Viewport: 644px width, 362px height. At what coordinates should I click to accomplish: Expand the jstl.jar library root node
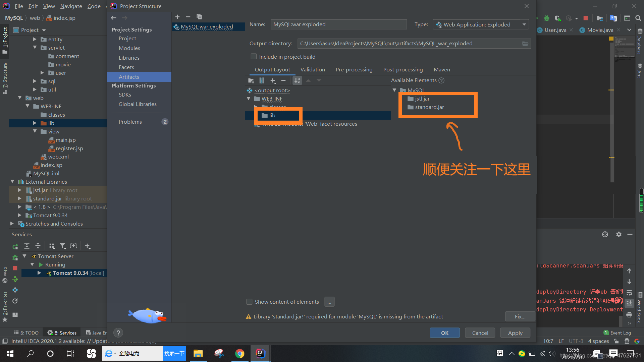20,190
